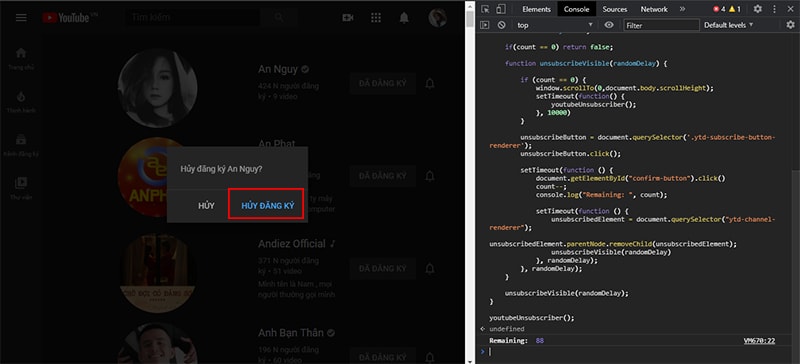
Task: Open the Andiez Official channel name
Action: (x=292, y=244)
